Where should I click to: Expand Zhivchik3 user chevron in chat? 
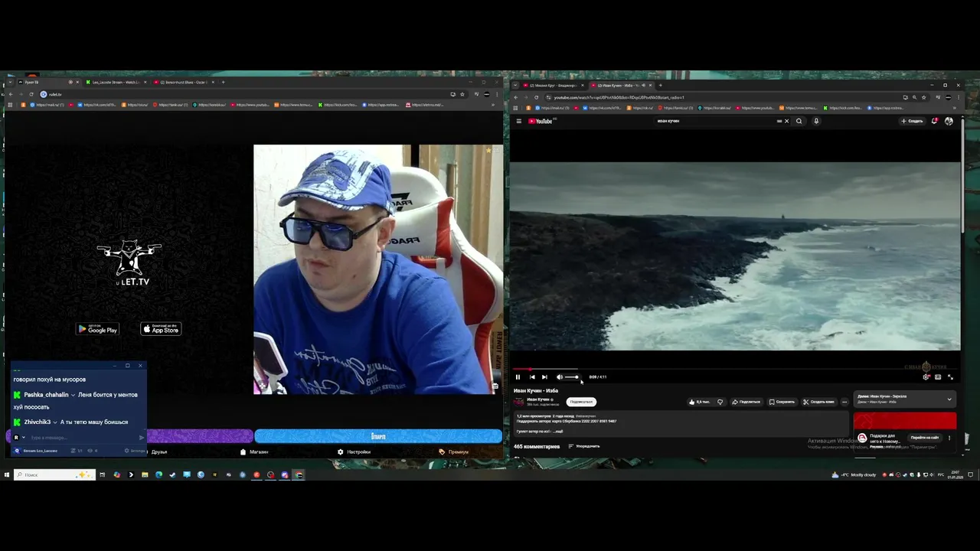[55, 422]
